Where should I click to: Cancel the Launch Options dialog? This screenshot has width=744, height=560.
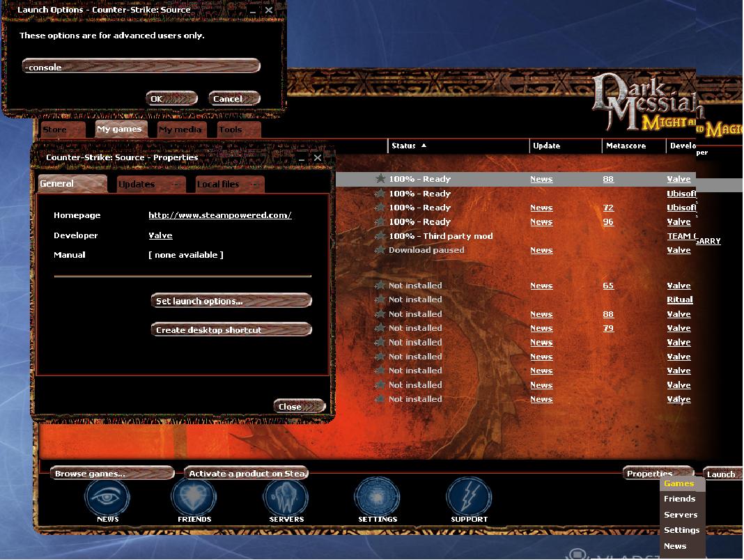[x=234, y=98]
